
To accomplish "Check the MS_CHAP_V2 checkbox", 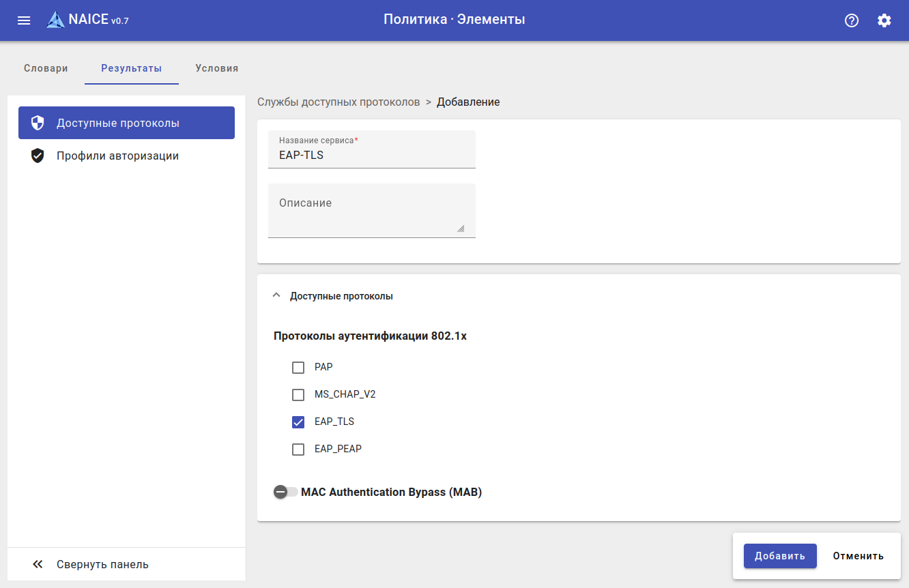I will (298, 395).
